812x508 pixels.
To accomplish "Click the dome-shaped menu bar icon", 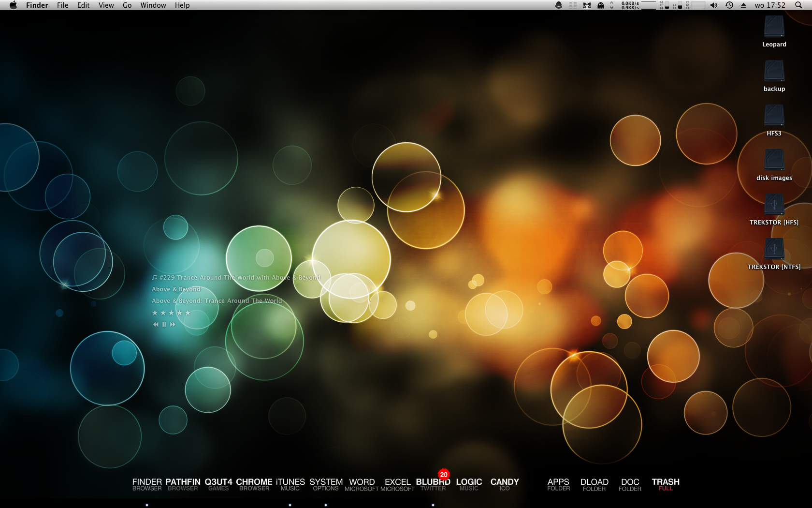I will tap(559, 5).
